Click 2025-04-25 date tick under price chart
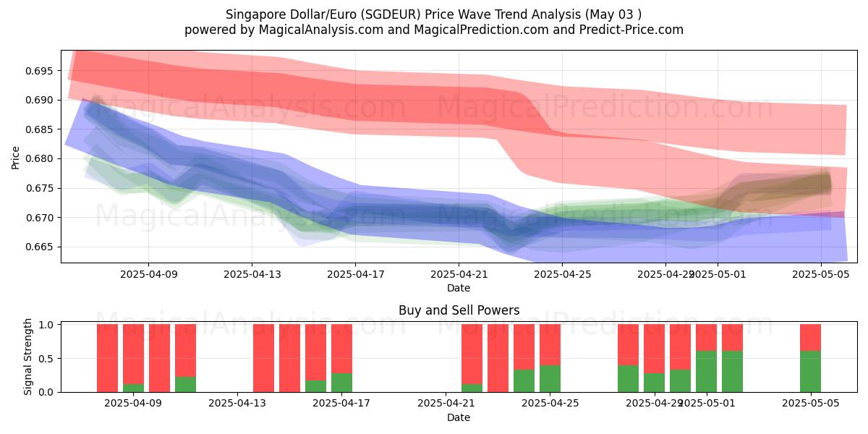Image resolution: width=868 pixels, height=434 pixels. pos(562,274)
